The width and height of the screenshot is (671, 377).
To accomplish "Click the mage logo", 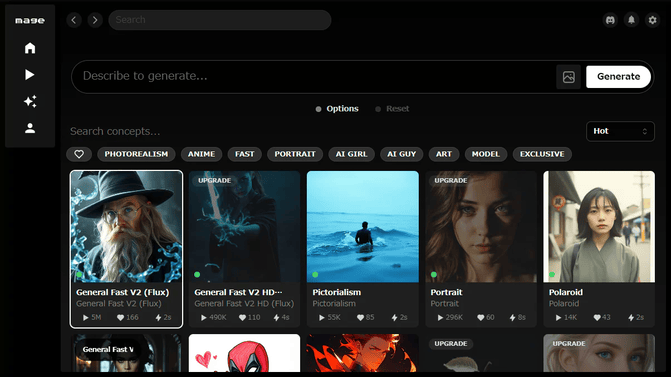I will coord(30,20).
